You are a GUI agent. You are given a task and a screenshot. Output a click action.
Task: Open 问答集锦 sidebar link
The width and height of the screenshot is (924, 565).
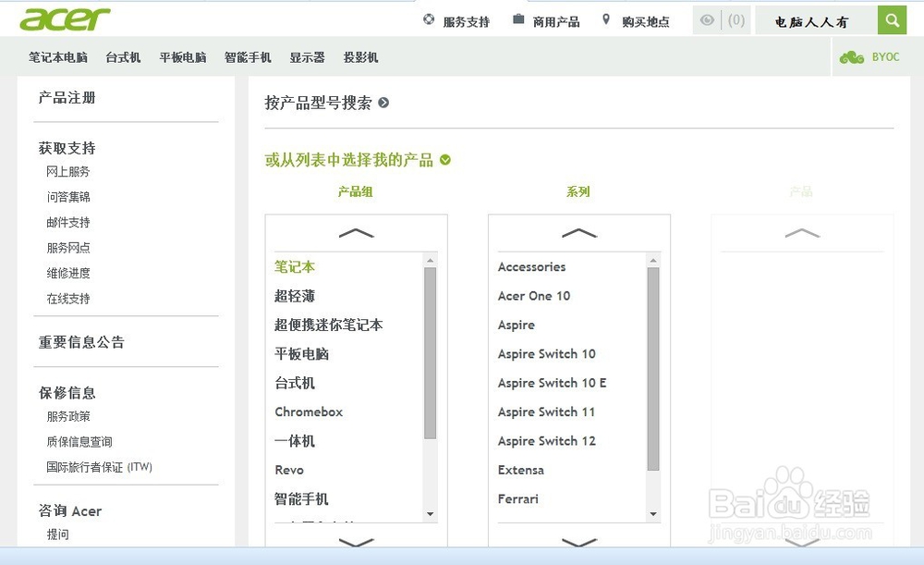coord(68,197)
